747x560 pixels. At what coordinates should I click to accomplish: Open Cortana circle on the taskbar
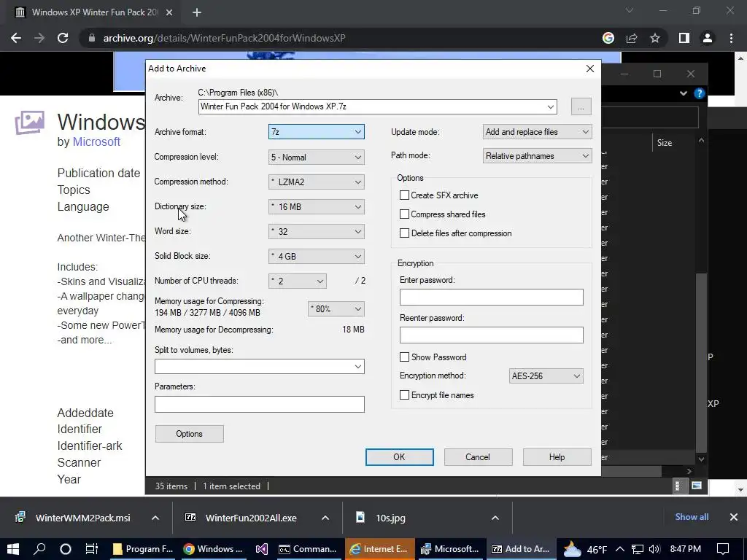click(x=66, y=549)
